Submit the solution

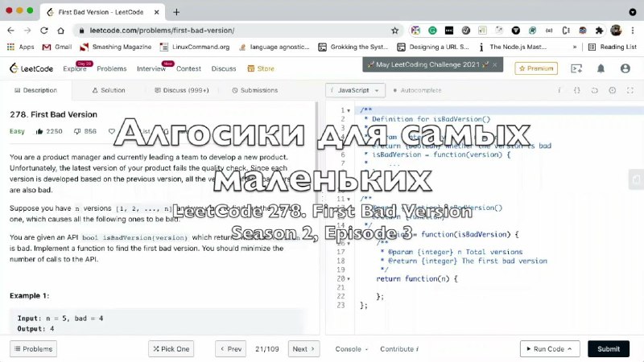(x=609, y=349)
